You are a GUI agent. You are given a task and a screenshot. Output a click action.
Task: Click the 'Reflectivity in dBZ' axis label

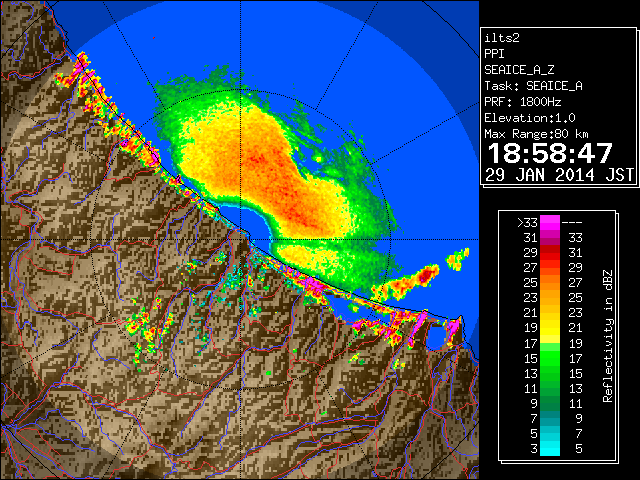[608, 336]
